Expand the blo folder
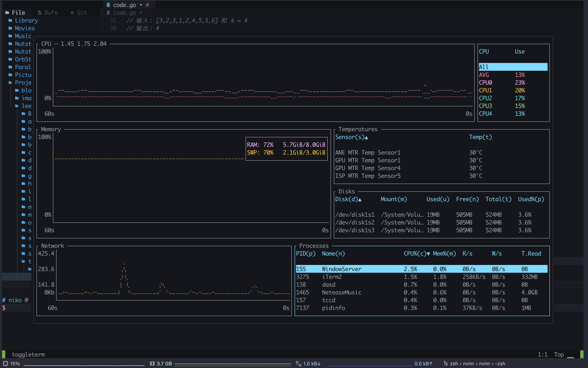The height and width of the screenshot is (368, 588). click(23, 91)
